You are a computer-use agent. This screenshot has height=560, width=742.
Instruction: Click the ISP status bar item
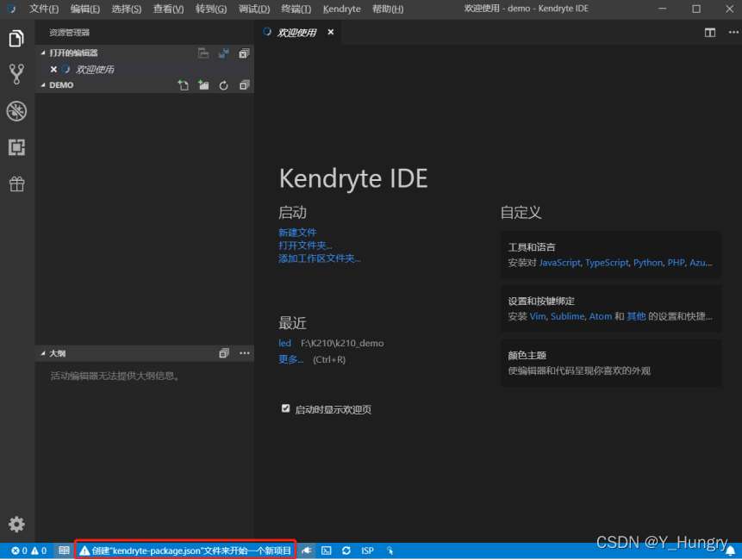click(x=368, y=551)
